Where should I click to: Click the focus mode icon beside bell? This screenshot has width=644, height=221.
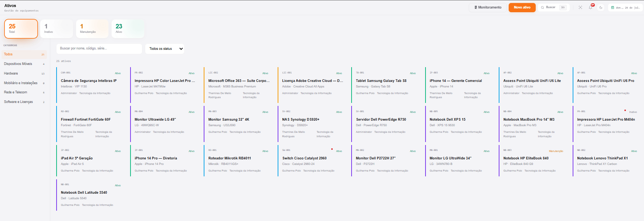pyautogui.click(x=580, y=7)
